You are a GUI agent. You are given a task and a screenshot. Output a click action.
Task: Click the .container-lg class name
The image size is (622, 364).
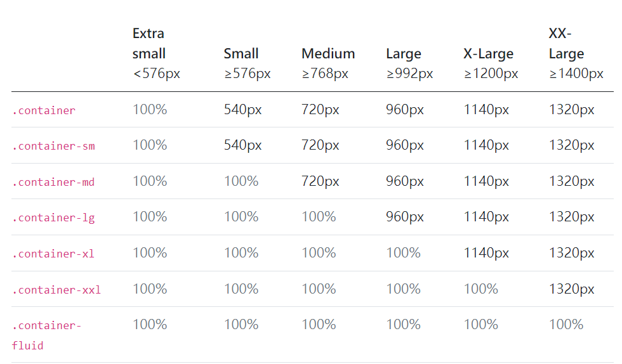point(53,218)
